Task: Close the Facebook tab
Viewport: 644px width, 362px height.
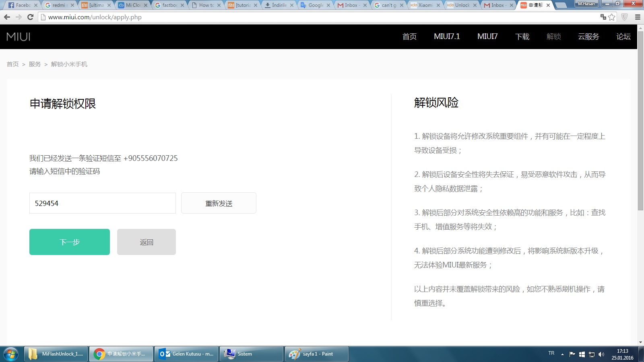Action: 35,5
